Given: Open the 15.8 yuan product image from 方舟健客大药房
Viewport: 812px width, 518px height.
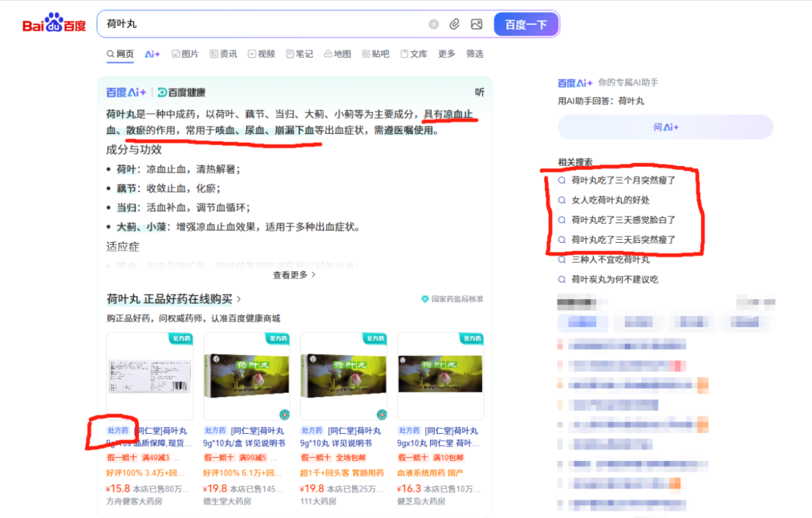Looking at the screenshot, I should [150, 376].
